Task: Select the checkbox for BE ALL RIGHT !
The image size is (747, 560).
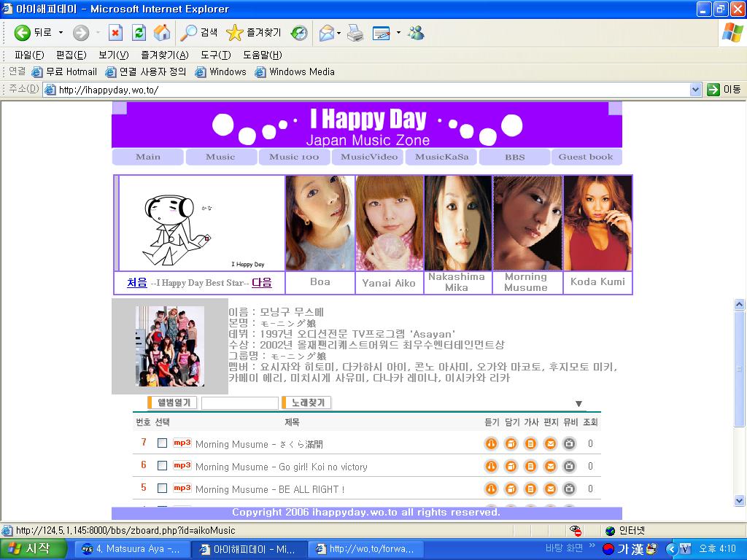Action: coord(162,488)
